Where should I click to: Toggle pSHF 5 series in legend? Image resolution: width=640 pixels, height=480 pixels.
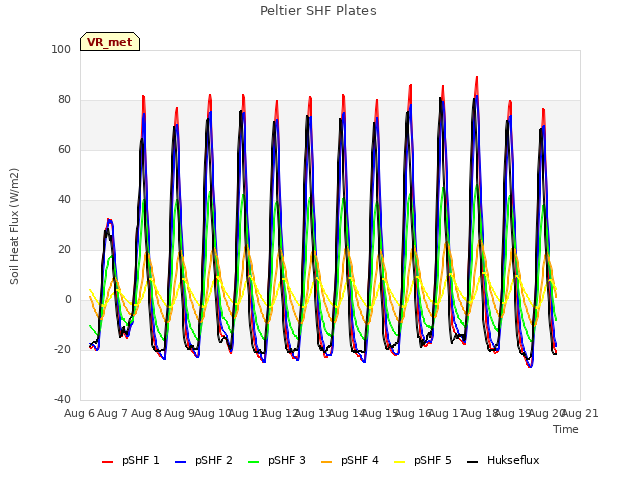[x=423, y=460]
